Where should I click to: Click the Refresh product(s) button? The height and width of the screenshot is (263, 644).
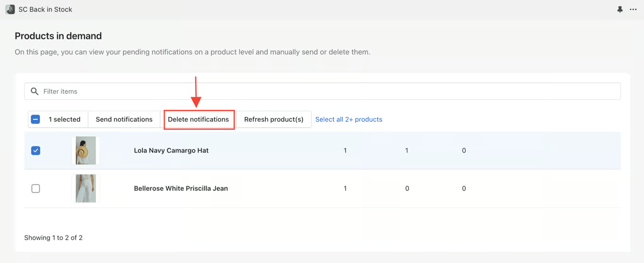273,119
